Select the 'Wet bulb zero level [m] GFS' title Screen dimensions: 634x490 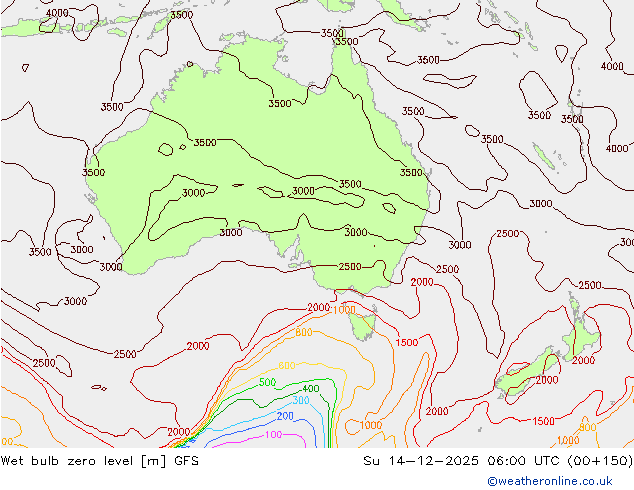100,461
